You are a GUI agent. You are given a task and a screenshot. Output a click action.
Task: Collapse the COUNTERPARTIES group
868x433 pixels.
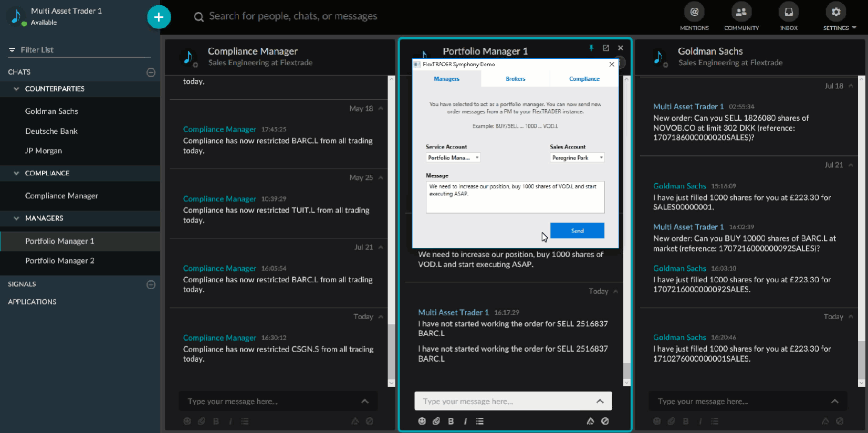(16, 89)
